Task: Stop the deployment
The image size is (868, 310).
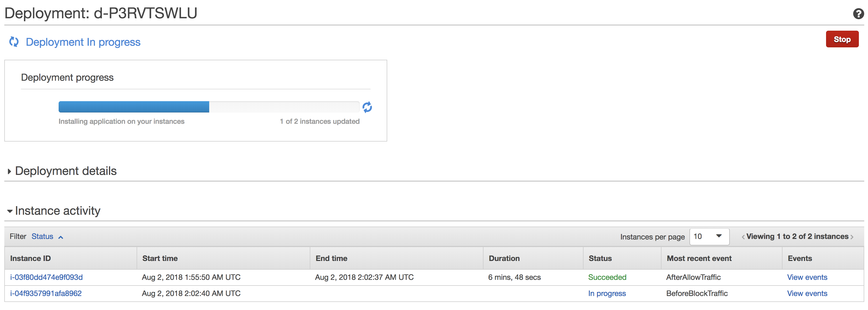Action: click(x=842, y=40)
